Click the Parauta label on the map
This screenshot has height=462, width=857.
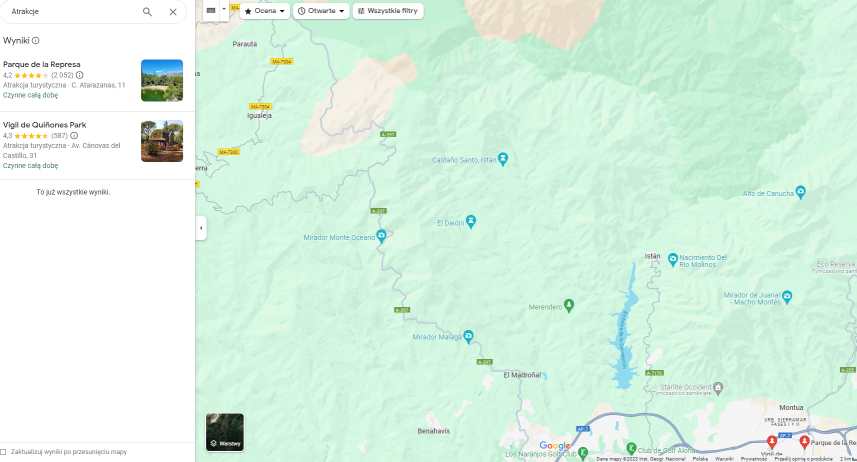245,44
